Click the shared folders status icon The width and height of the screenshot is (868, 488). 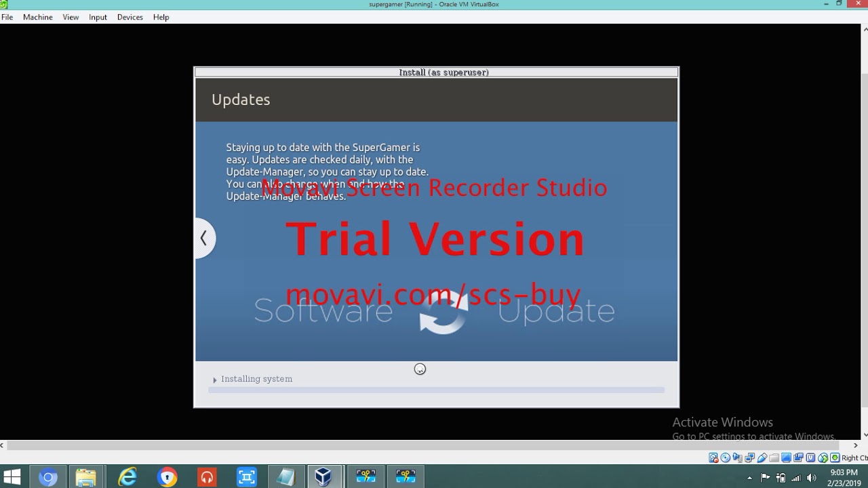click(774, 457)
